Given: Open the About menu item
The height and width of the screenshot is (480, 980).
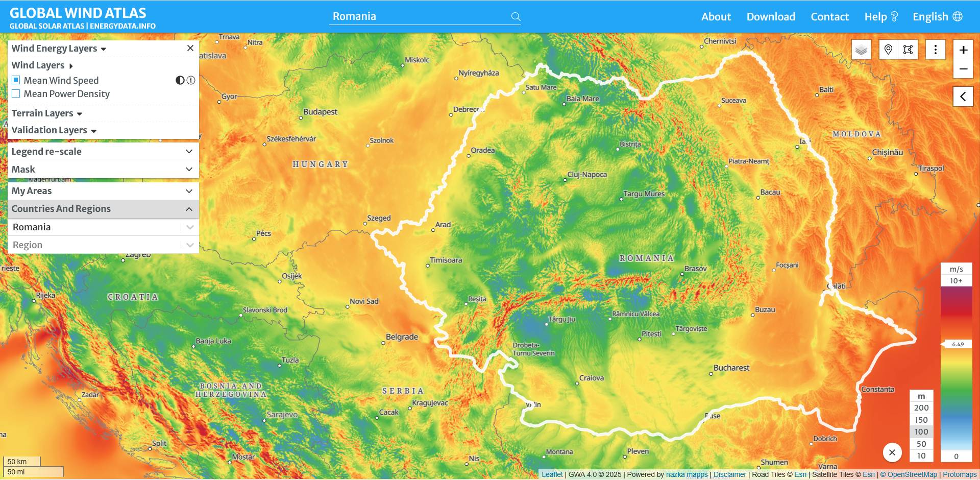Looking at the screenshot, I should coord(716,17).
